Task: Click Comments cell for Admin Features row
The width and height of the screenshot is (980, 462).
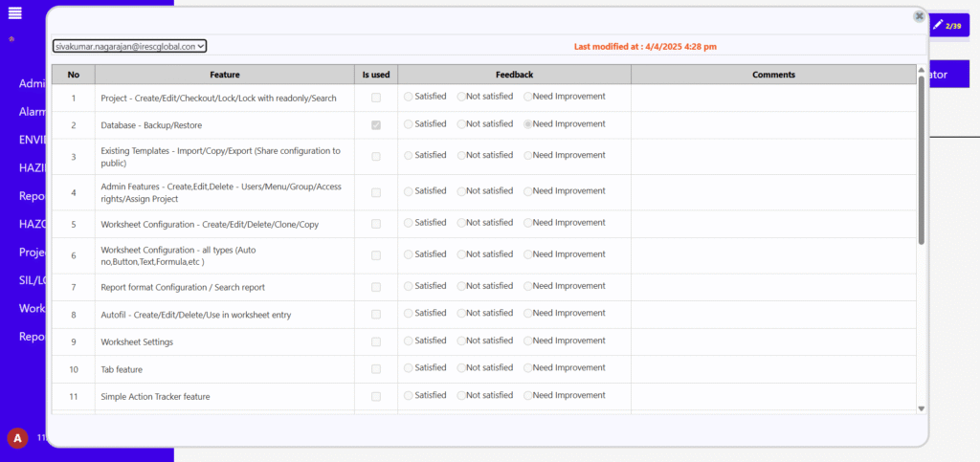Action: point(772,192)
